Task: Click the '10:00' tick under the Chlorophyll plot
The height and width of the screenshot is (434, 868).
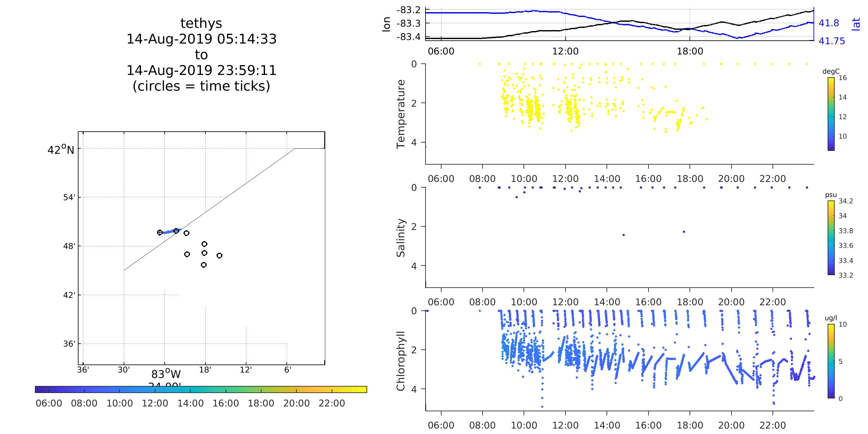Action: pyautogui.click(x=524, y=426)
